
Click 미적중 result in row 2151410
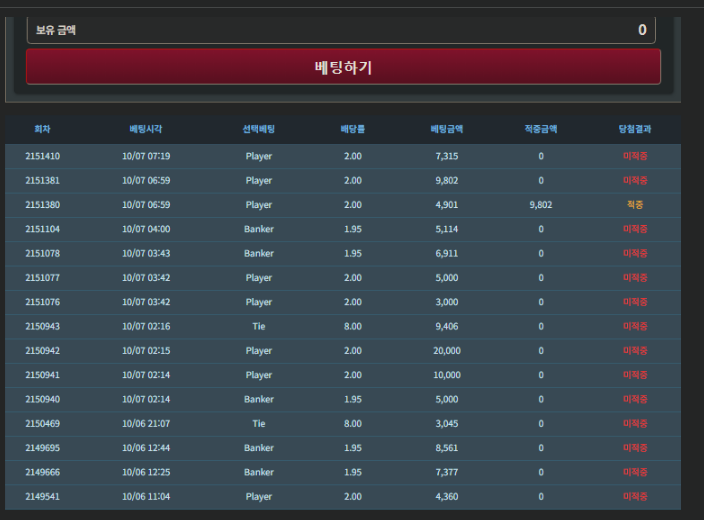(635, 156)
